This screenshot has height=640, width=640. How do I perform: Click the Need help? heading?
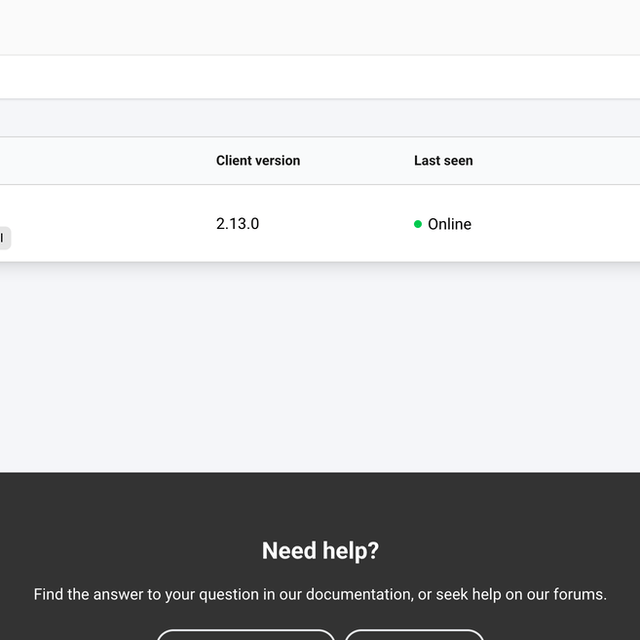[320, 550]
